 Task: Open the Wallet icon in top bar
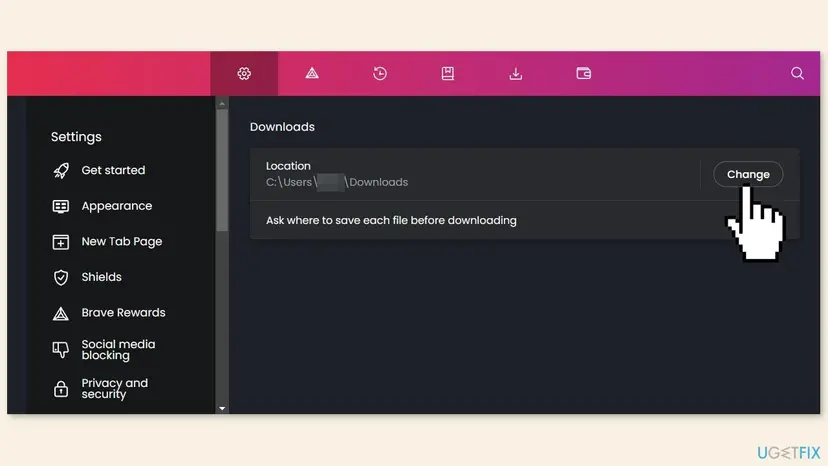(584, 73)
